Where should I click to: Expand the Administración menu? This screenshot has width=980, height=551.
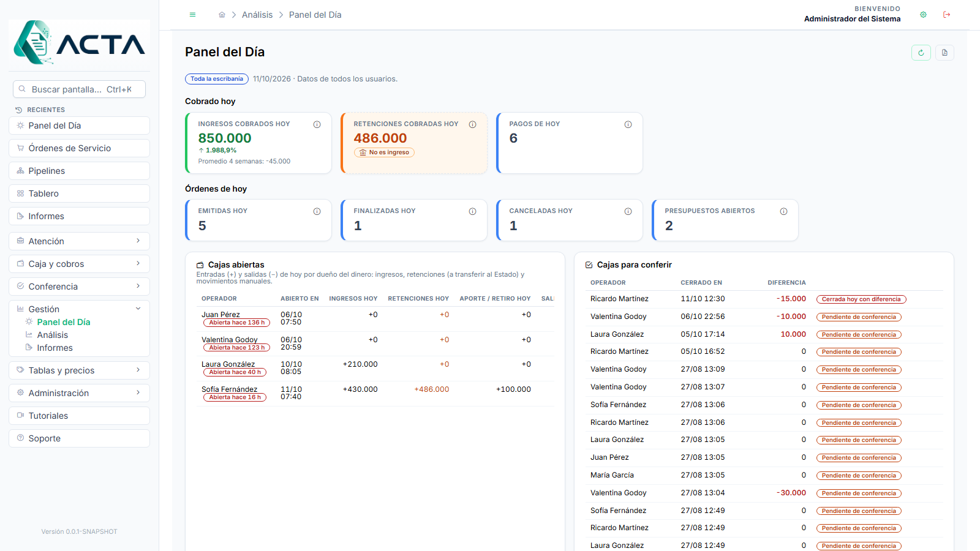click(80, 393)
